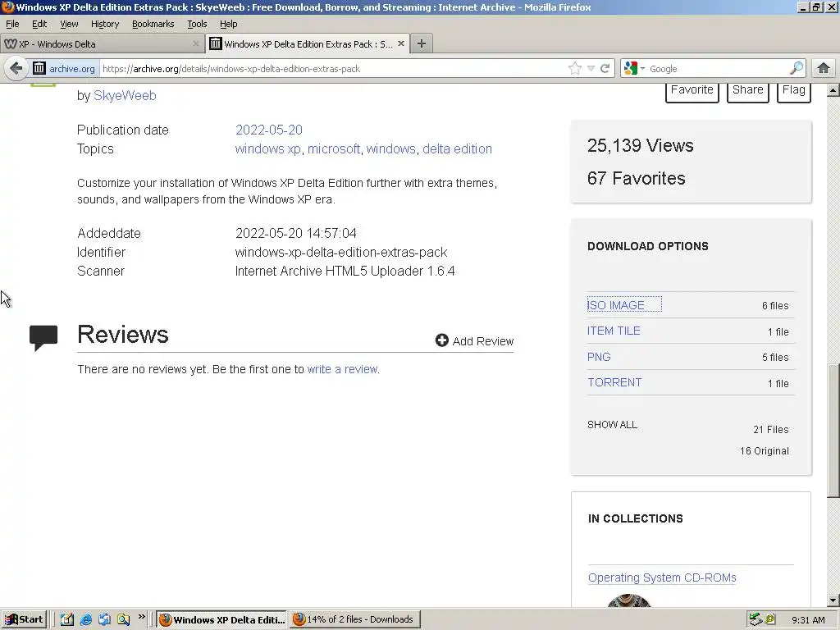Click the search magnifier icon

pos(797,69)
